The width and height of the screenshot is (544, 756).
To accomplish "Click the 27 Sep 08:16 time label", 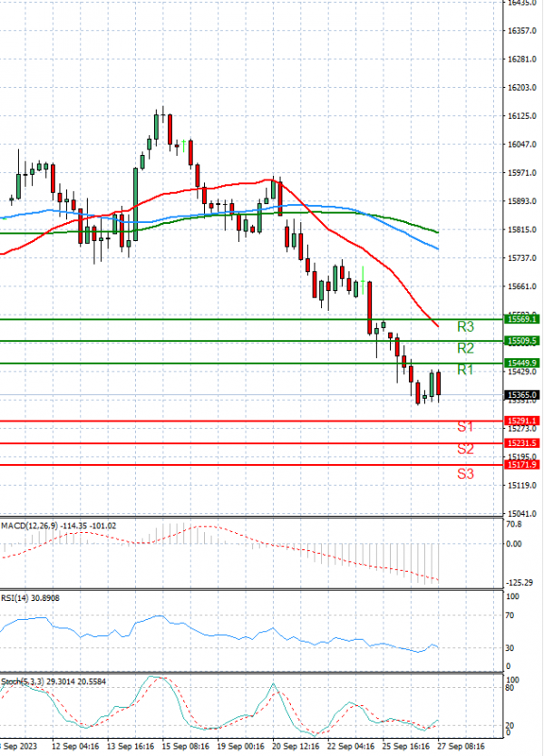I will 461,747.
